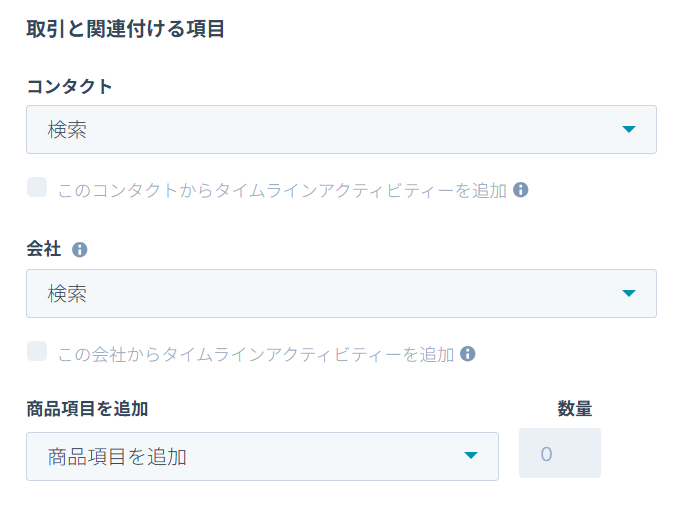Click the teal arrow in 商品項目を追加 dropdown

(471, 457)
